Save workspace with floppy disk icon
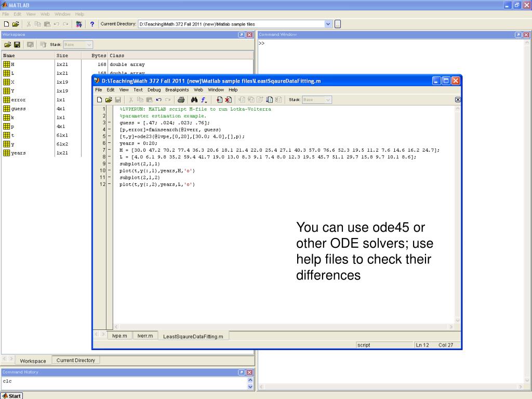This screenshot has width=532, height=399. pyautogui.click(x=17, y=45)
